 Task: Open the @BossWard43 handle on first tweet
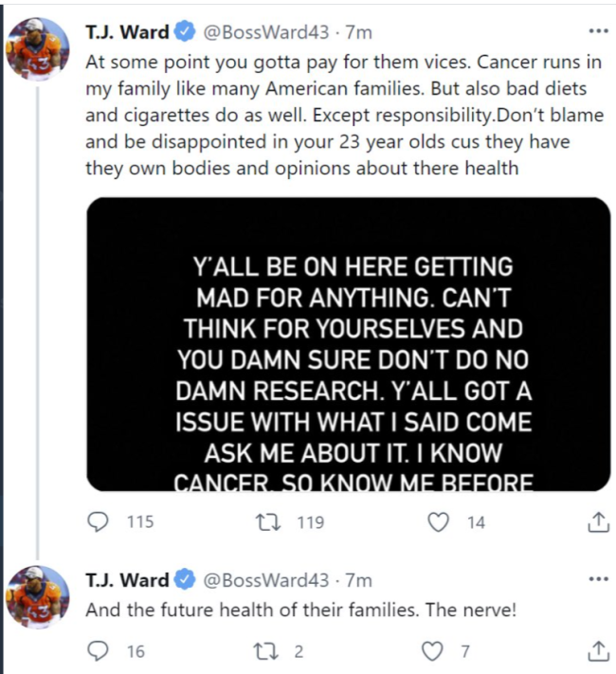point(266,32)
